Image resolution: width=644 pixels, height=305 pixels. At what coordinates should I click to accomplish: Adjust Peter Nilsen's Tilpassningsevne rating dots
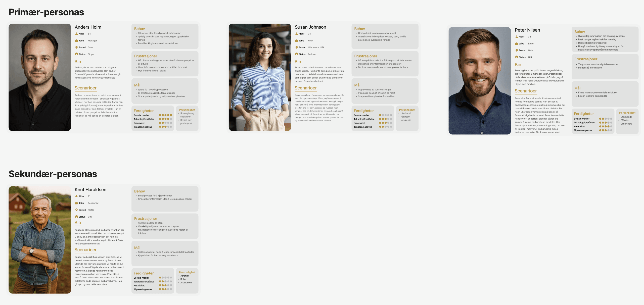[x=606, y=130]
